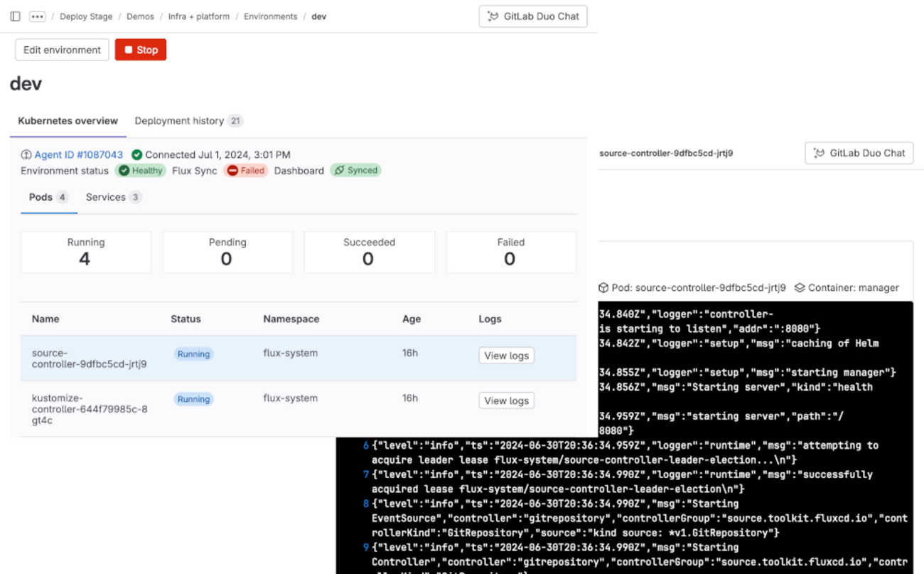Click flux-system namespace in source-controller row
Image resolution: width=924 pixels, height=574 pixels.
click(x=291, y=353)
